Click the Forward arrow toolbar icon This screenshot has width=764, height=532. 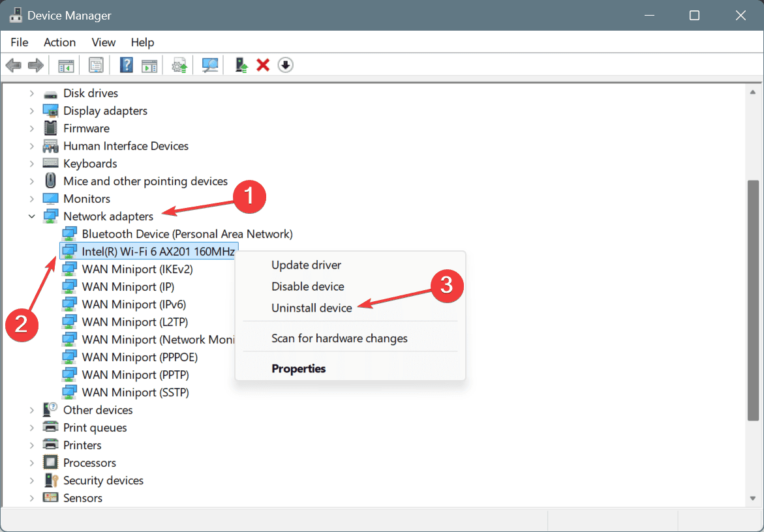click(36, 65)
